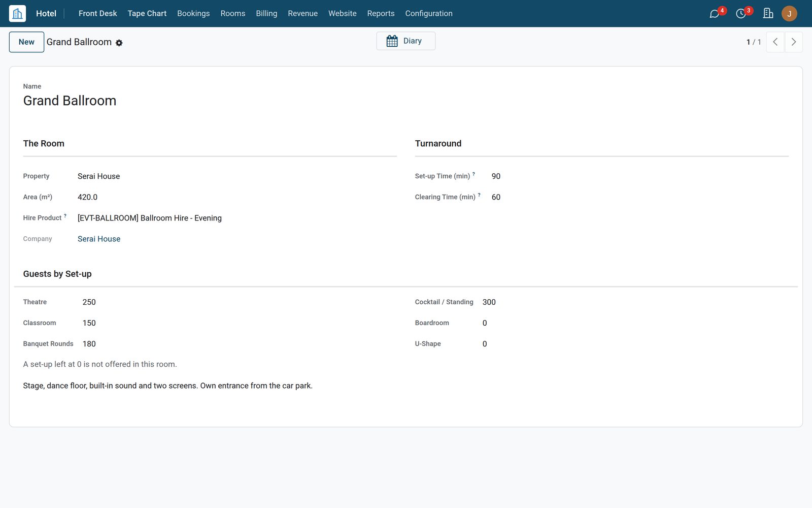The image size is (812, 508).
Task: Go to the next record arrow
Action: (x=794, y=42)
